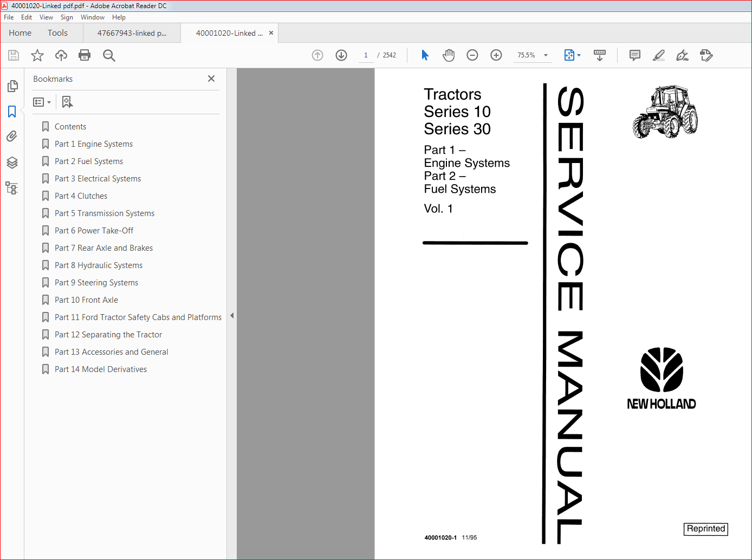This screenshot has height=560, width=752.
Task: Switch to the Home tab
Action: click(x=20, y=33)
